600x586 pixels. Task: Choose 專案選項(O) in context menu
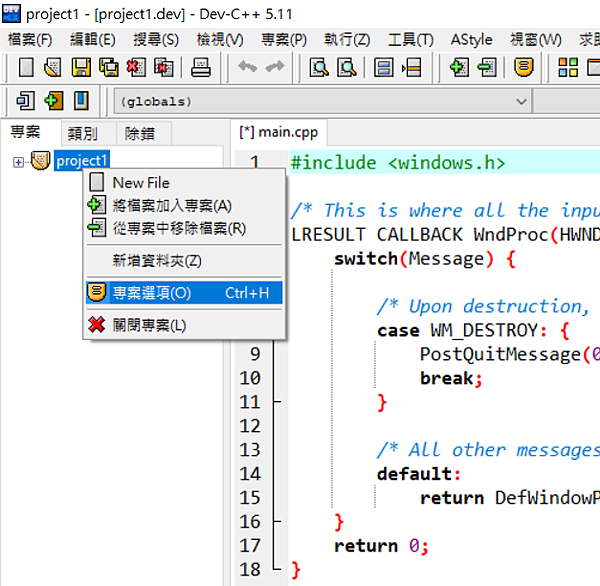pos(184,293)
